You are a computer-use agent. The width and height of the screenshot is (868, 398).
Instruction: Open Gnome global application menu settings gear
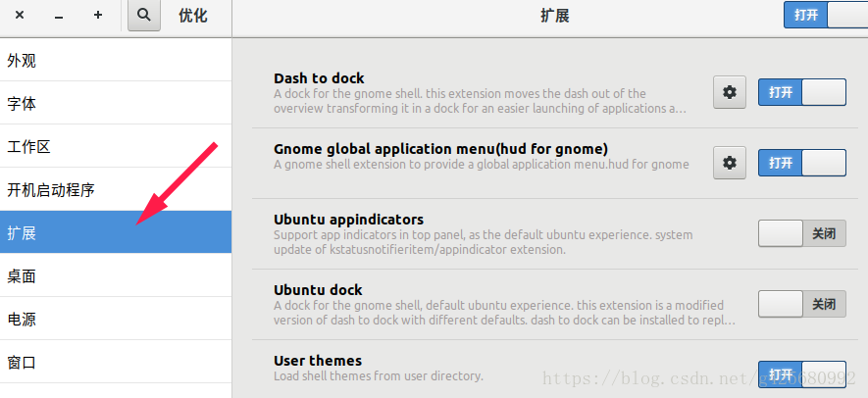click(730, 163)
